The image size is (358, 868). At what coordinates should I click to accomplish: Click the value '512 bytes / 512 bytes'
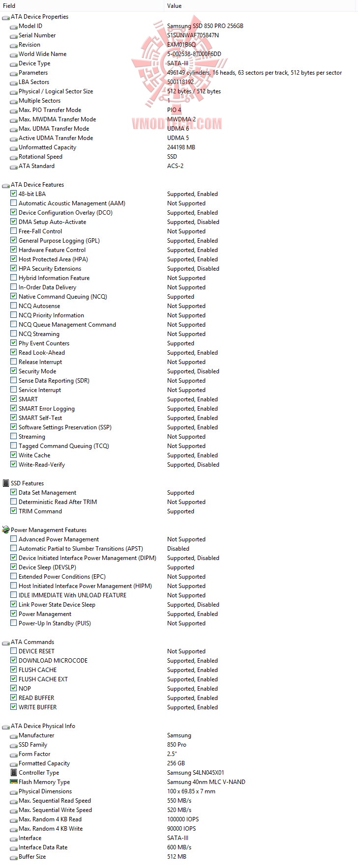[194, 91]
